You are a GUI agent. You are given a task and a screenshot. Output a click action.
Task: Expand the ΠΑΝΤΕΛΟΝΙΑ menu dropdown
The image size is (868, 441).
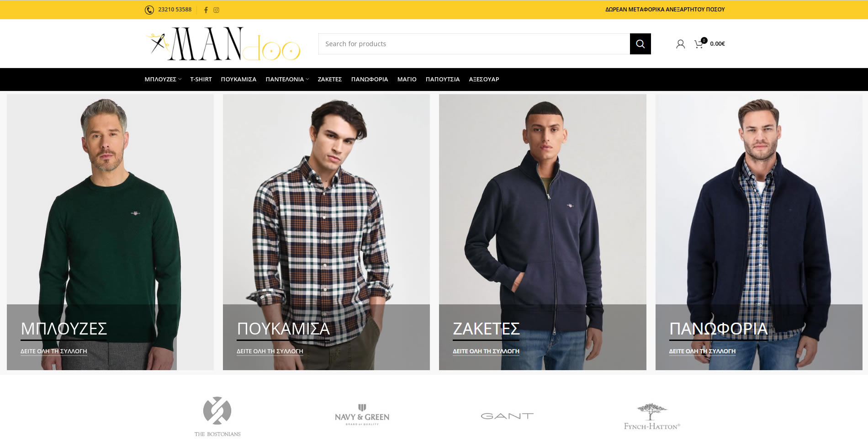point(287,80)
